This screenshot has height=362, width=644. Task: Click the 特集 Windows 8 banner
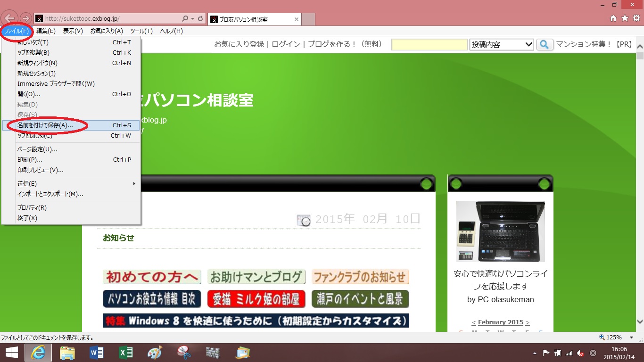tap(256, 321)
